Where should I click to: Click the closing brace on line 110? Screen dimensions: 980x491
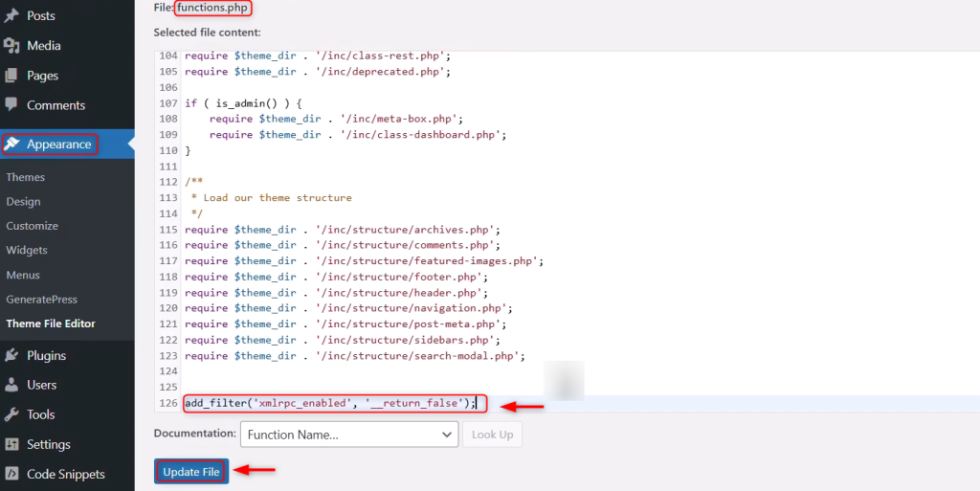coord(188,150)
